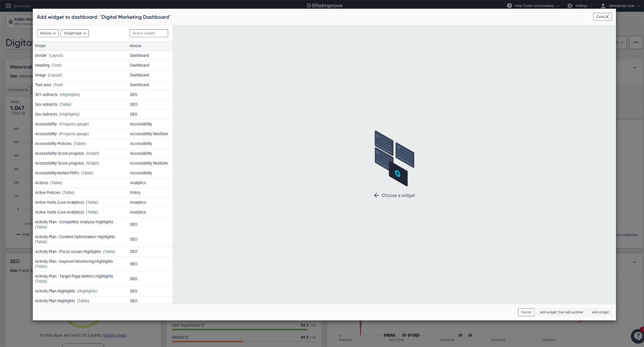Click Add widget, then add another
Viewport: 644px width, 347px height.
coord(561,312)
